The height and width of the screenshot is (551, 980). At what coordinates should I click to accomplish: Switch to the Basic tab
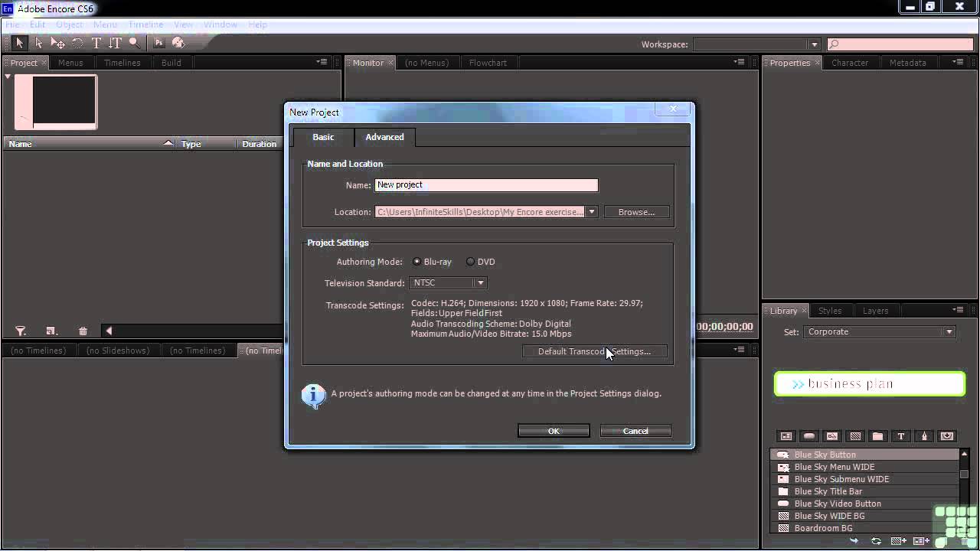point(323,137)
